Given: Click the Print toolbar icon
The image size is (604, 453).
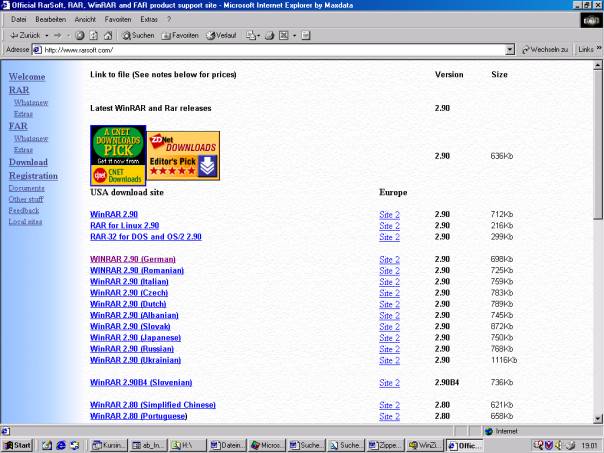Looking at the screenshot, I should pyautogui.click(x=269, y=35).
